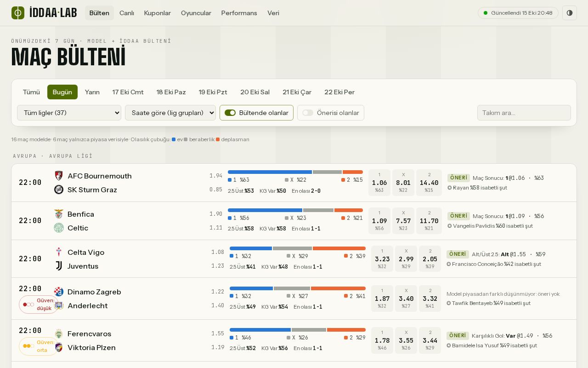This screenshot has width=588, height=368.
Task: Go to the Kuponlar section
Action: [158, 13]
